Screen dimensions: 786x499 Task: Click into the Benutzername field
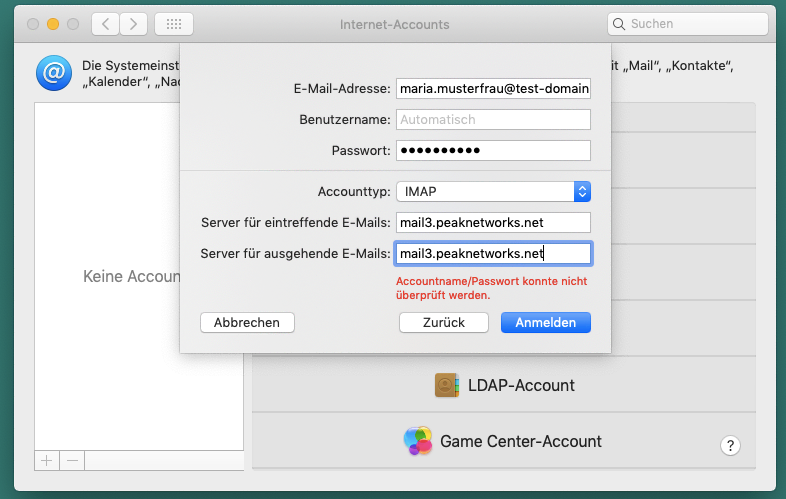[493, 120]
